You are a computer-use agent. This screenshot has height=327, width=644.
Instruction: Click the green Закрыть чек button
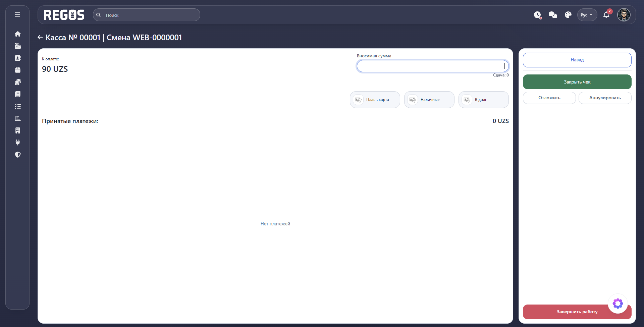point(577,82)
